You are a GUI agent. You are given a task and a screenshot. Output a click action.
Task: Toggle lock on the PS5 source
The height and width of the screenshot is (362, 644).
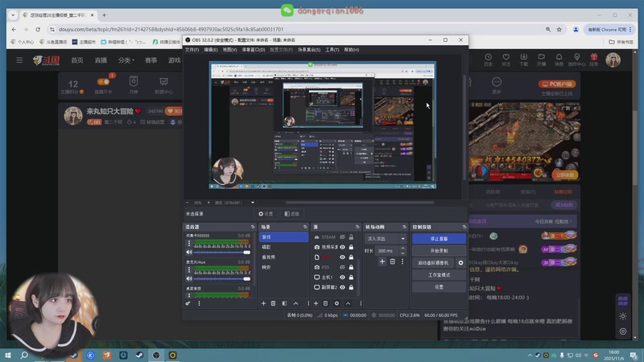click(x=351, y=267)
